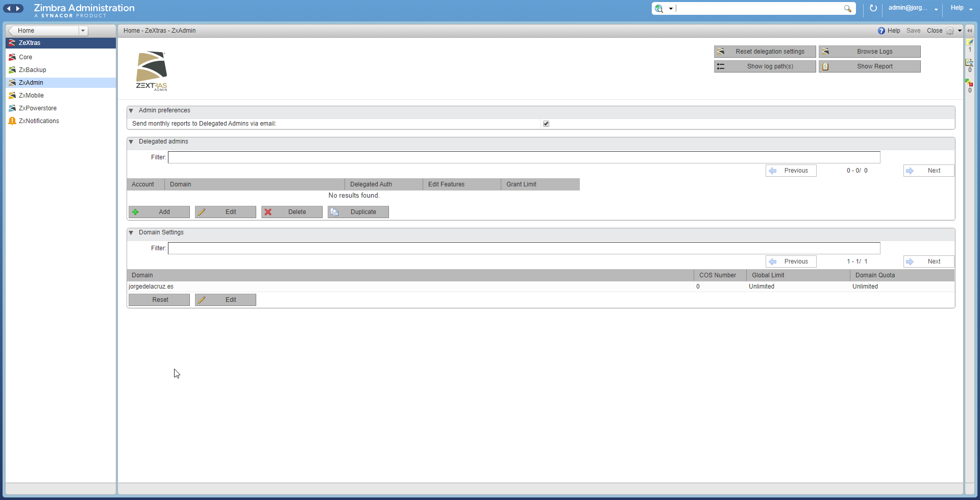This screenshot has width=980, height=500.
Task: Open the Home navigation dropdown
Action: [x=83, y=31]
